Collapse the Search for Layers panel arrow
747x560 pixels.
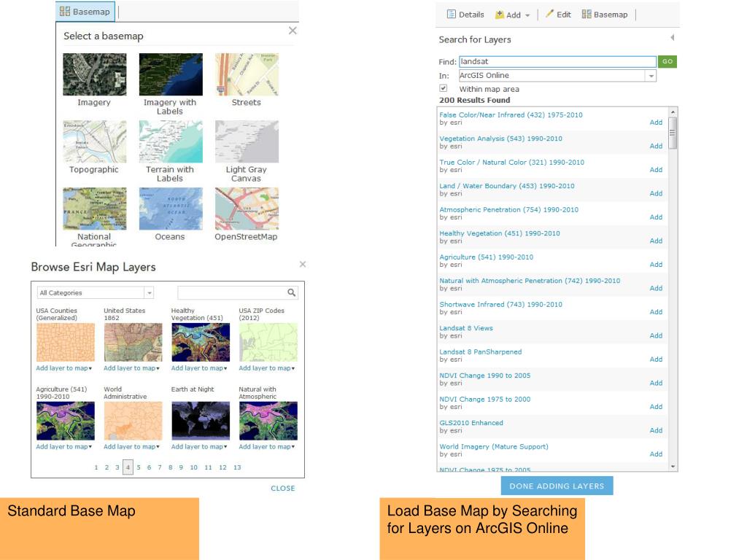tap(672, 37)
